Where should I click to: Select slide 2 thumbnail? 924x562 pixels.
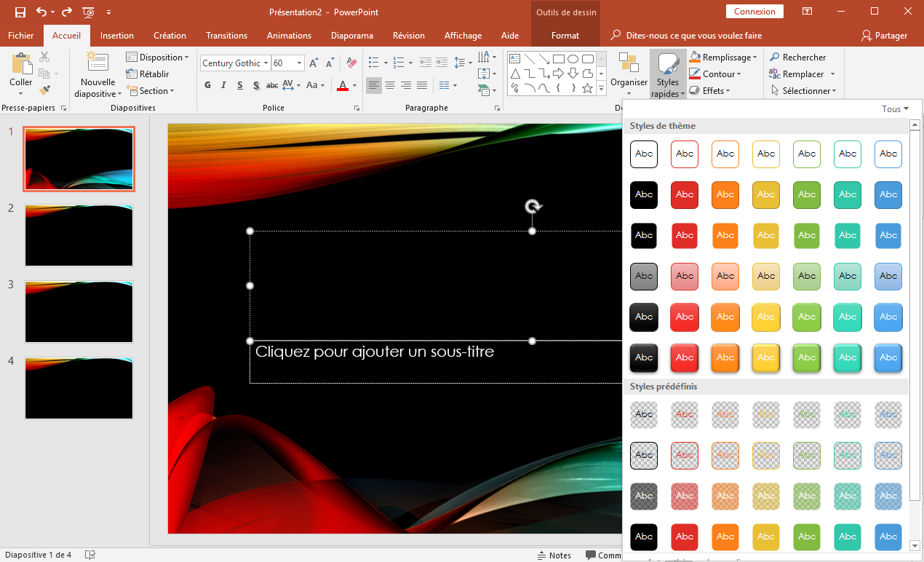tap(79, 235)
